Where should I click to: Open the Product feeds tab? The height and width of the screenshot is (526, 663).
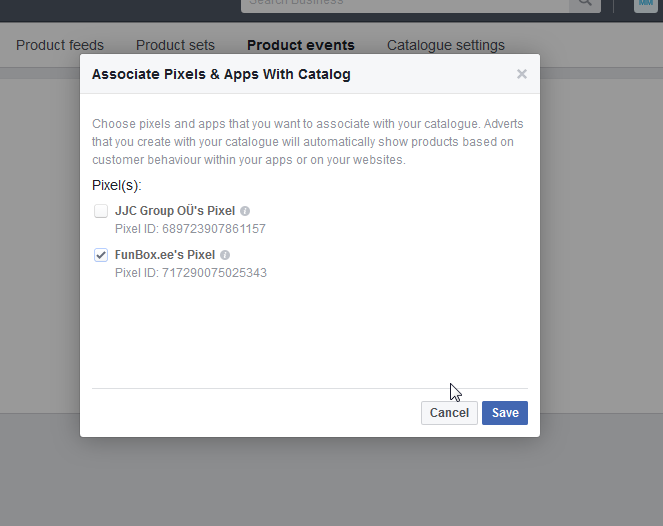(60, 45)
